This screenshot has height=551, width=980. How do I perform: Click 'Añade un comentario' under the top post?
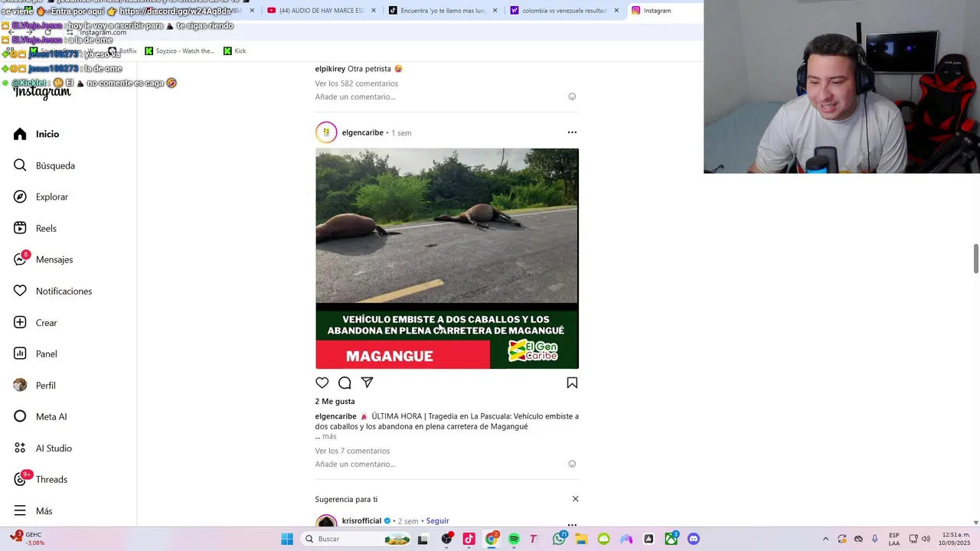tap(355, 96)
